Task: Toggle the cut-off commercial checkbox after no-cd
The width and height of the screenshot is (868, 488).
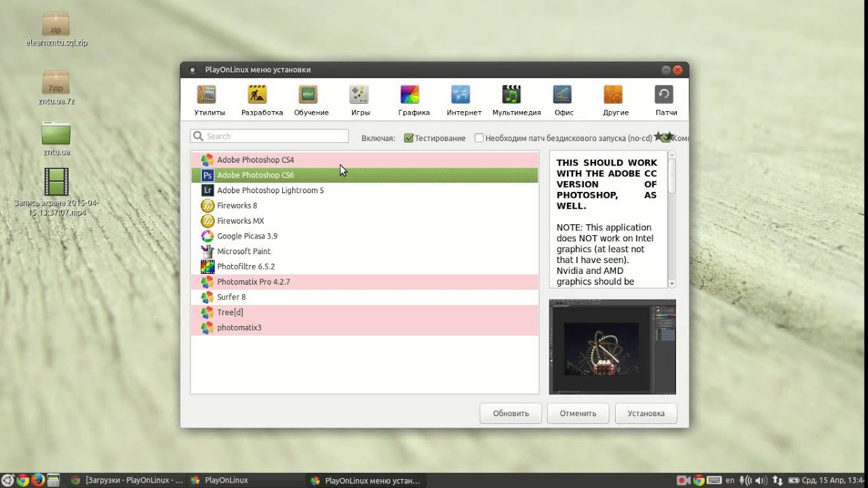Action: pos(666,138)
